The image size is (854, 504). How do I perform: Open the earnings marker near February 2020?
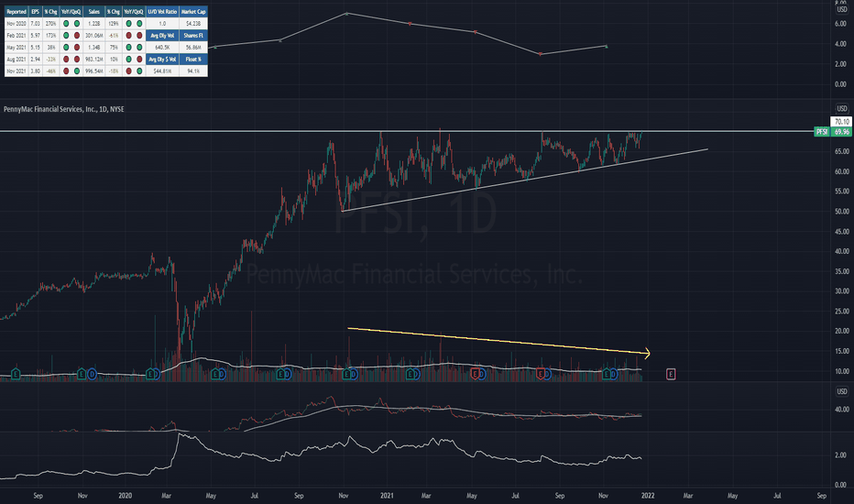click(150, 374)
